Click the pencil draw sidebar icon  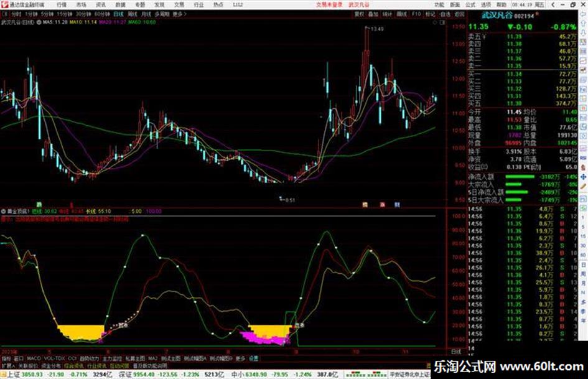click(583, 186)
